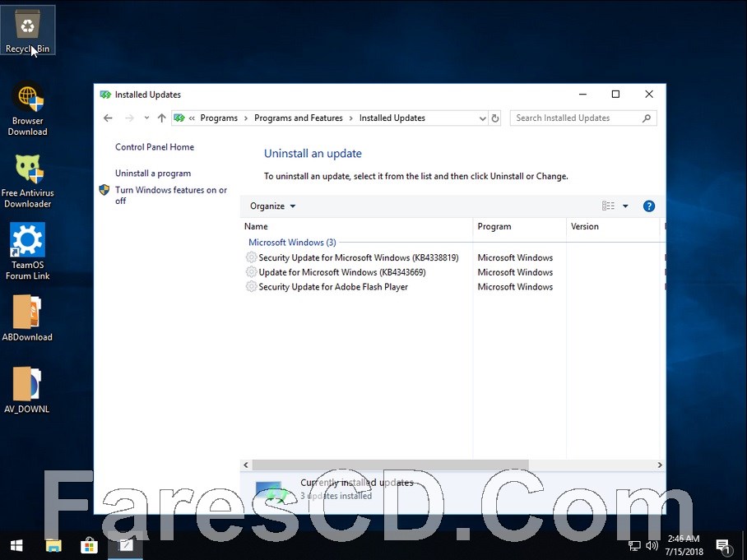747x560 pixels.
Task: Go up one level with up arrow
Action: [162, 118]
